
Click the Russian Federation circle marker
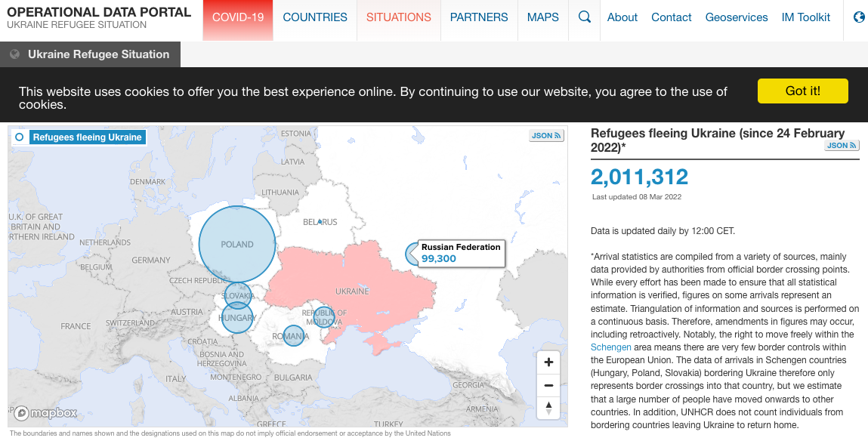[412, 254]
